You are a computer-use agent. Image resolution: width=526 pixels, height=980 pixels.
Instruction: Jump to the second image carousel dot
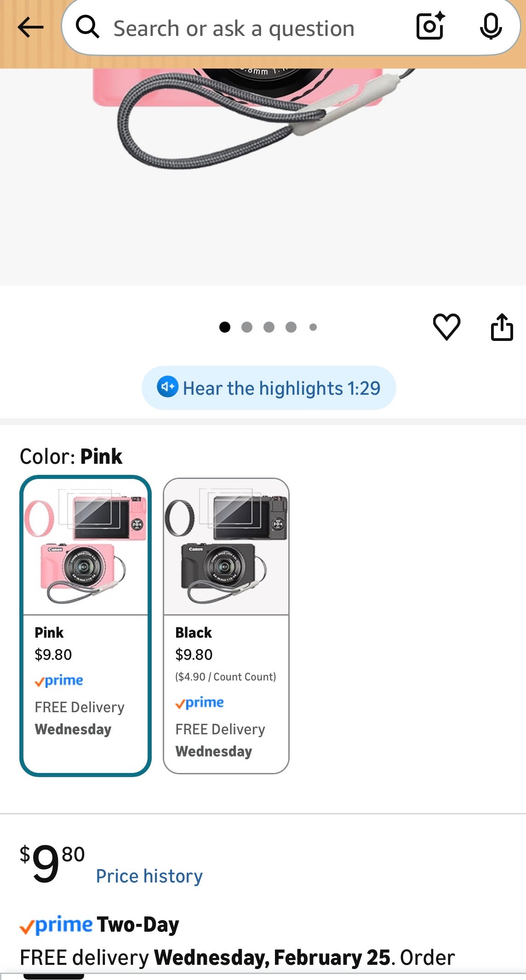pyautogui.click(x=247, y=327)
